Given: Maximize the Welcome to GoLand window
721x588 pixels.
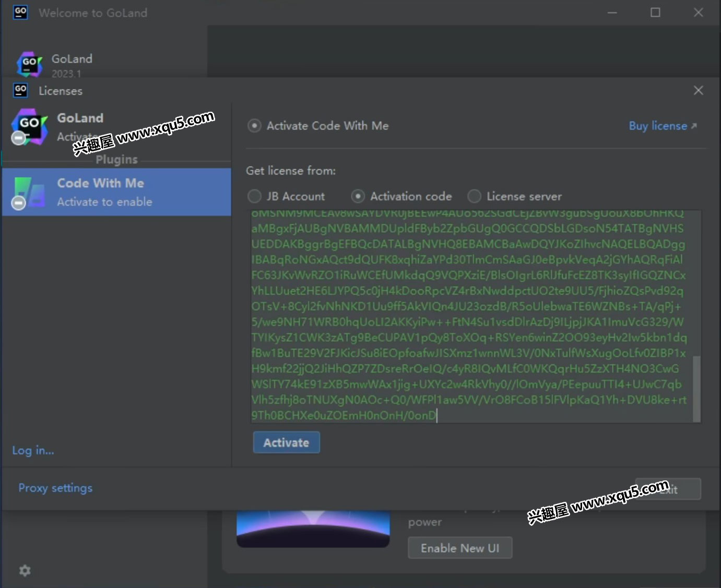Looking at the screenshot, I should click(x=655, y=13).
